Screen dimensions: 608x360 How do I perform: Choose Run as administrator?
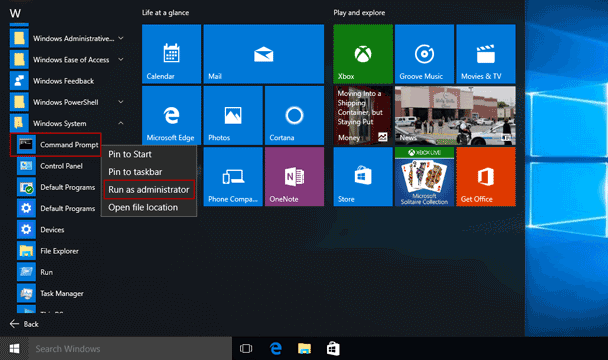point(149,190)
